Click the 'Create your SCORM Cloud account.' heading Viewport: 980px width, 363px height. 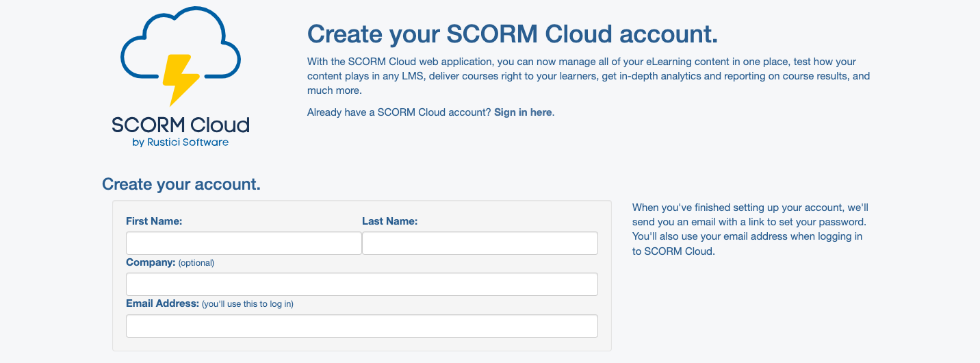pos(513,34)
